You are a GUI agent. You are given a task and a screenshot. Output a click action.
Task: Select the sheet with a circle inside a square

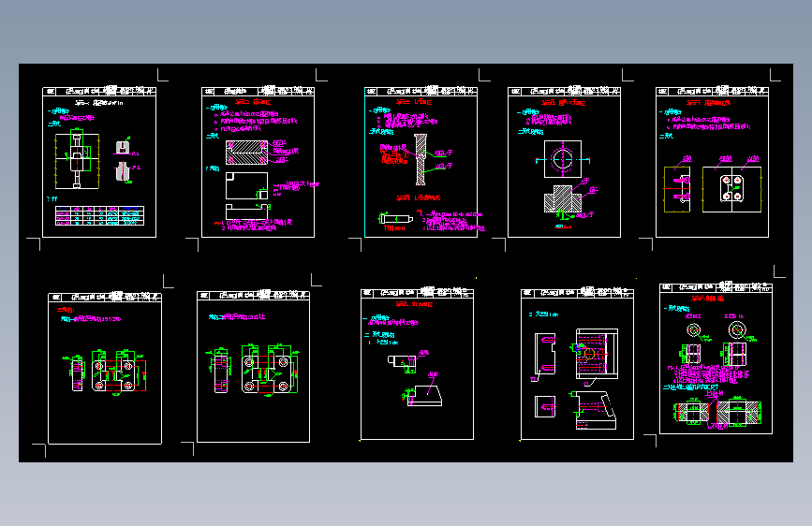point(564,162)
